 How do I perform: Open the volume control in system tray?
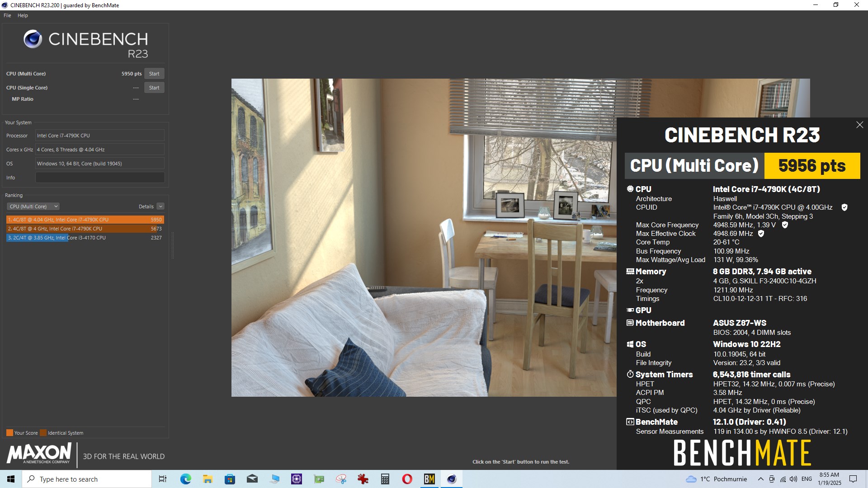click(793, 479)
